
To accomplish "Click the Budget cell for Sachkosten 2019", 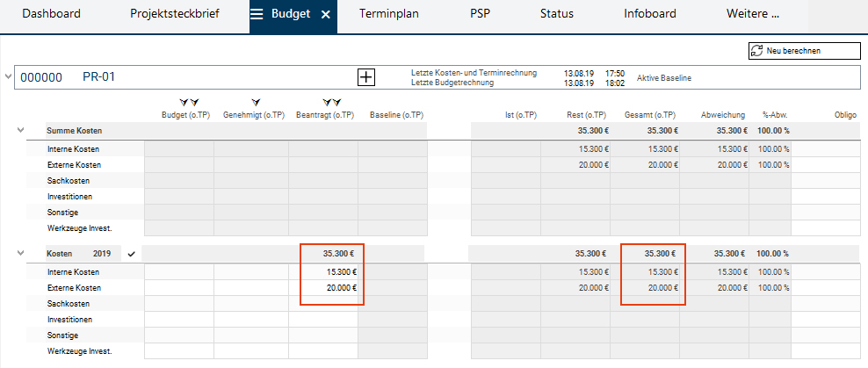I will point(178,304).
